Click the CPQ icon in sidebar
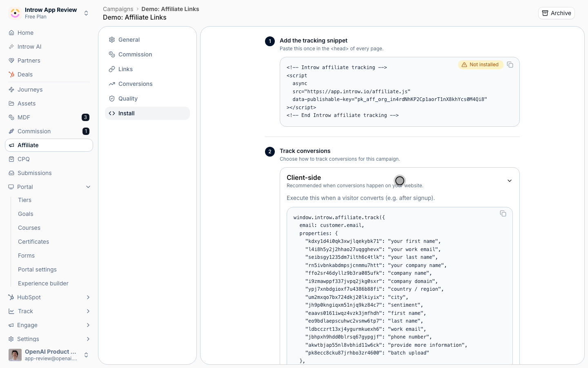 (x=11, y=159)
